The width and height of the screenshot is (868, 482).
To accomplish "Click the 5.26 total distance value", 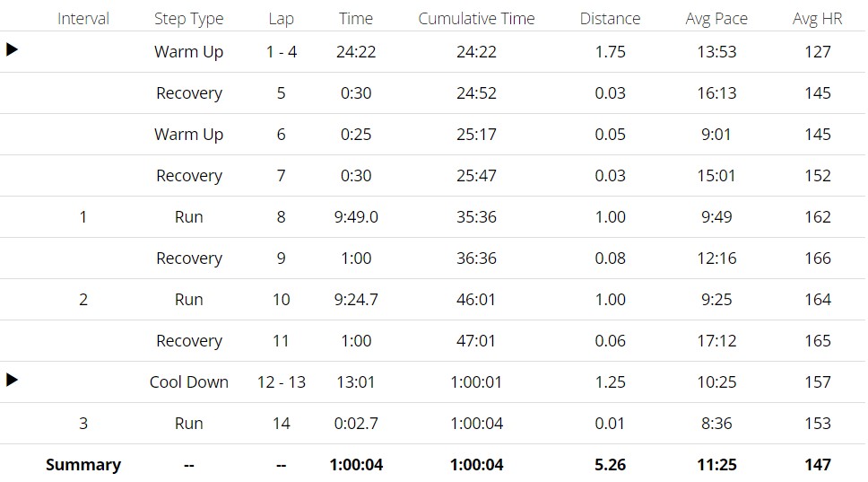I will click(x=610, y=465).
